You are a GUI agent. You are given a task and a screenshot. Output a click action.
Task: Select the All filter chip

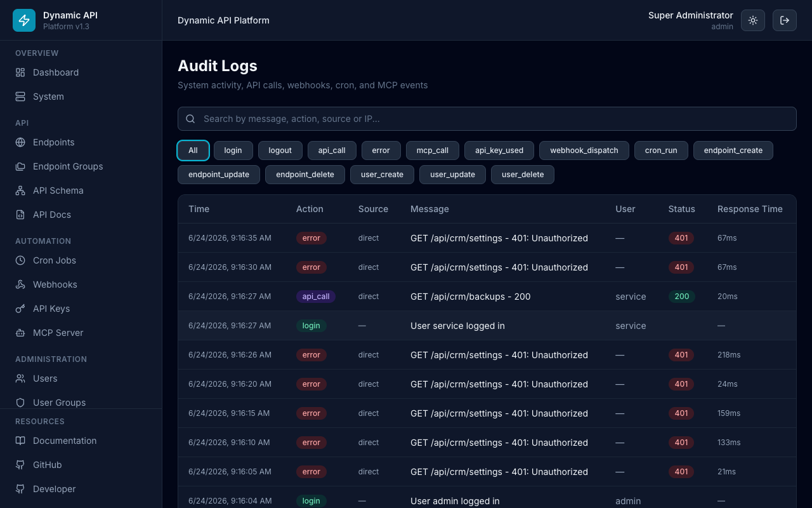tap(193, 150)
